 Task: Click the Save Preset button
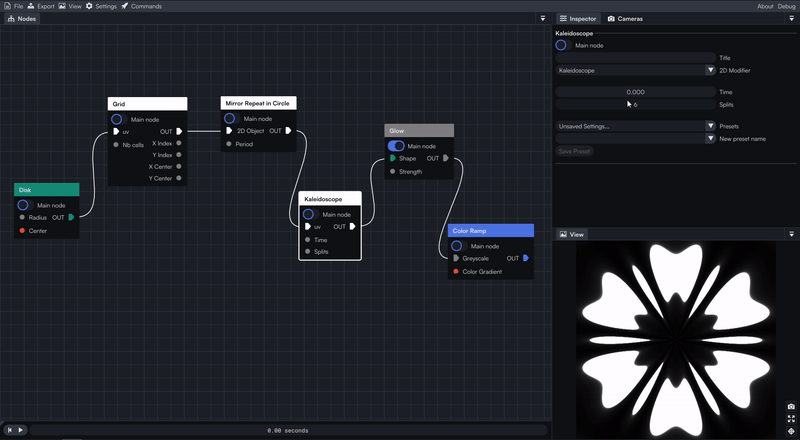pos(574,151)
